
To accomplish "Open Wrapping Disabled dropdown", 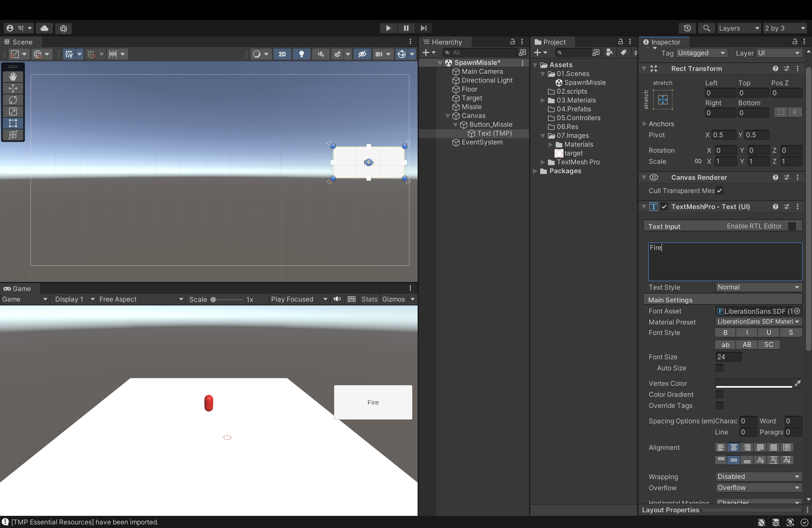I will click(758, 476).
